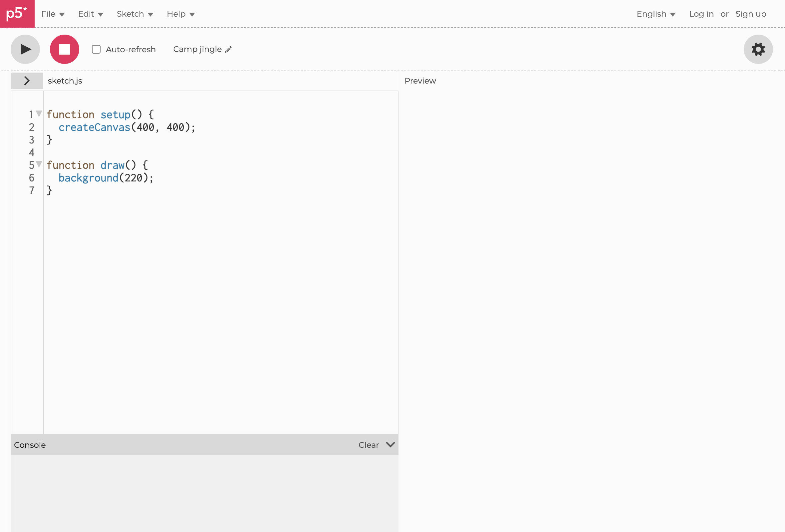
Task: Open the Sketch menu
Action: click(x=135, y=14)
